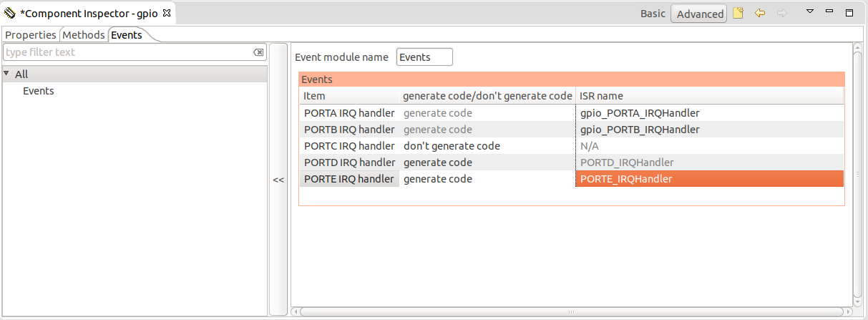Open the view menu triangle
This screenshot has width=868, height=320.
pyautogui.click(x=810, y=12)
